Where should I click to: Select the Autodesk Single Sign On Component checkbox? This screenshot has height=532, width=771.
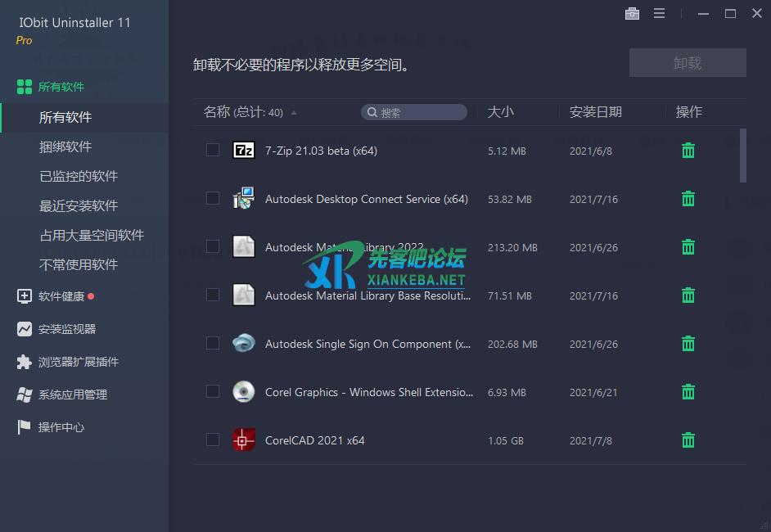tap(213, 343)
